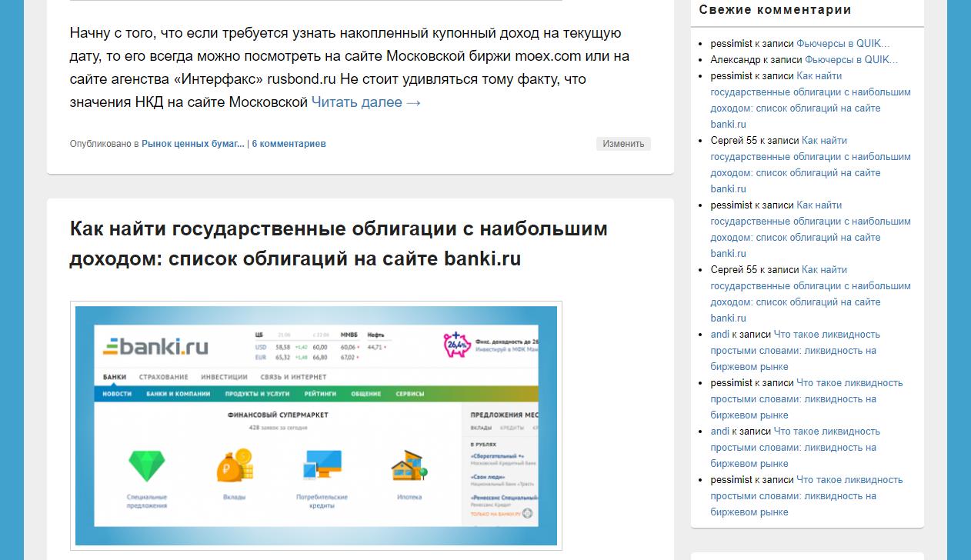Open the Рынок ценных бумаг category link

pyautogui.click(x=192, y=144)
